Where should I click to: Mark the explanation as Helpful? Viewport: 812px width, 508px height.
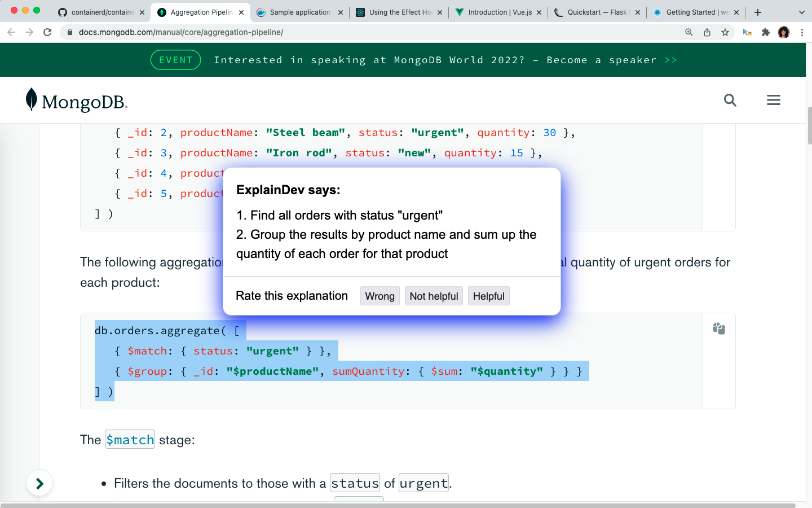[x=488, y=296]
